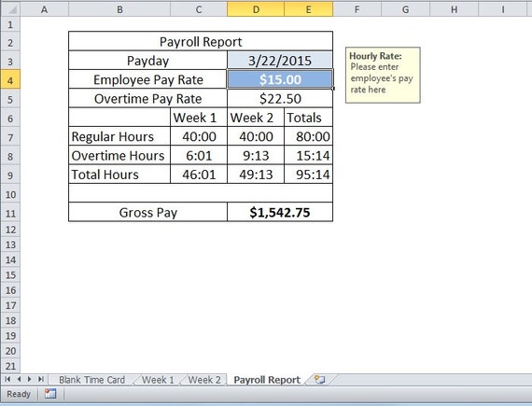Switch to the Week 2 sheet tab

point(204,380)
